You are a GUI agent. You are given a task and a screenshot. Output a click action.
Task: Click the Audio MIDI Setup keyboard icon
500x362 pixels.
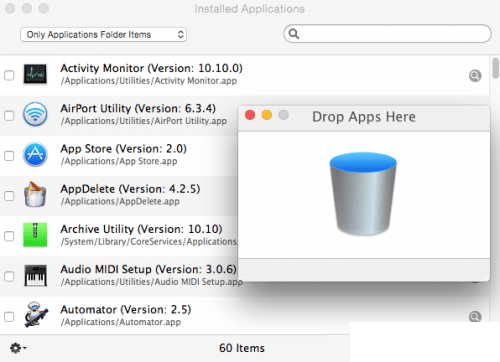[x=35, y=275]
